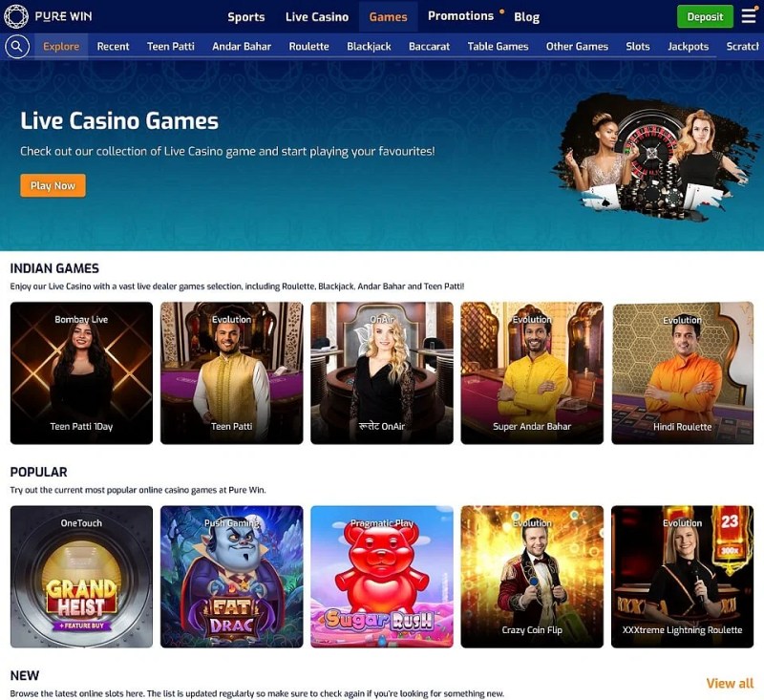Click the search magnifier icon
The image size is (764, 700).
pyautogui.click(x=17, y=46)
